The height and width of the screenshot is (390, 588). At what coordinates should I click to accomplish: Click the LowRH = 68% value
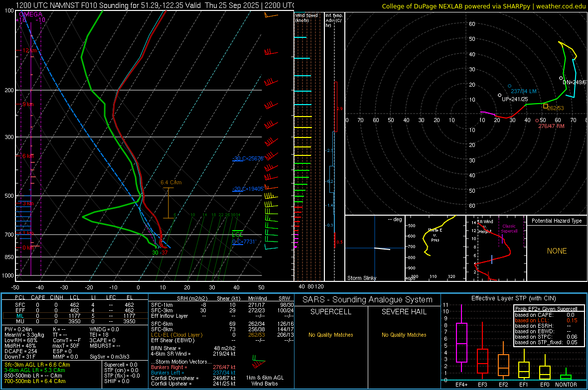(20, 340)
